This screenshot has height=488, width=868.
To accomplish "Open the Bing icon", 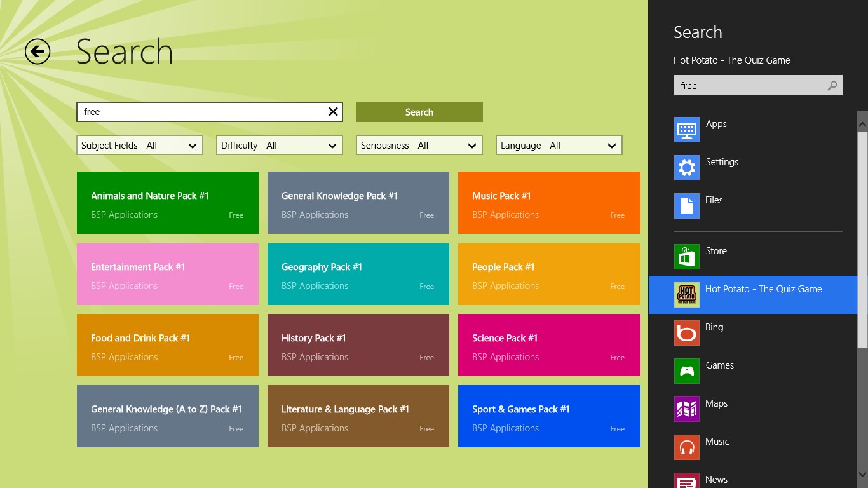I will pyautogui.click(x=687, y=333).
